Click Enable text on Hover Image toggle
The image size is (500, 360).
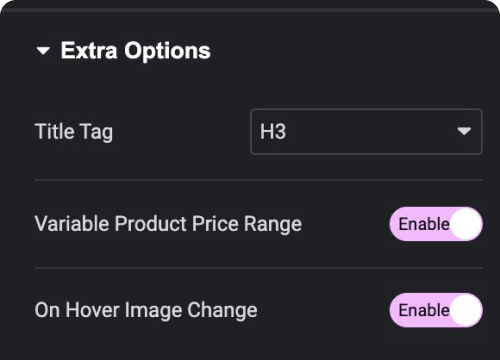(x=424, y=311)
